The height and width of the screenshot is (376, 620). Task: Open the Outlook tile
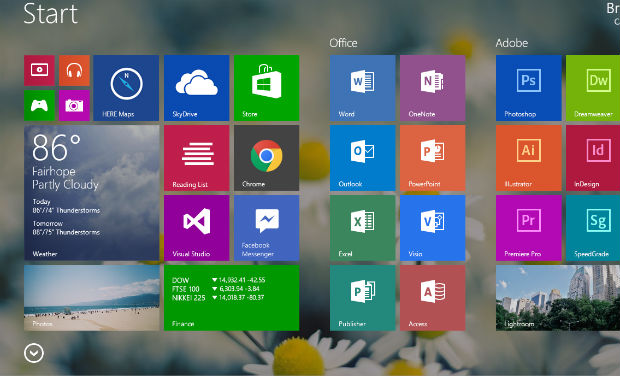(363, 158)
